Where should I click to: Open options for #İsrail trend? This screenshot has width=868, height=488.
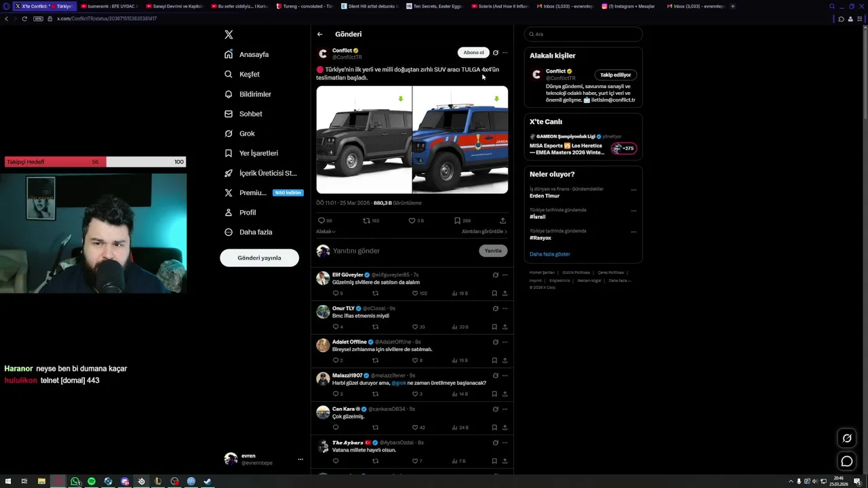[x=633, y=211]
